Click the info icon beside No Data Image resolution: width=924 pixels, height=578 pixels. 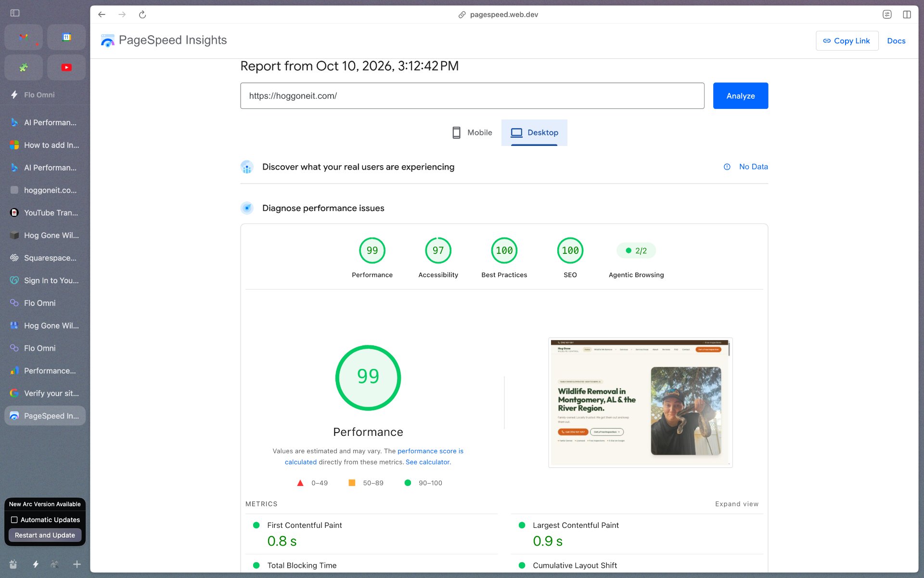pos(727,167)
